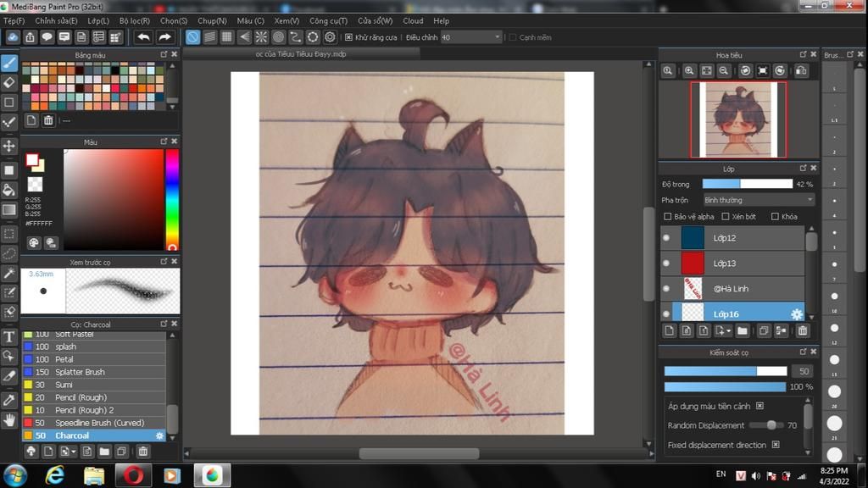868x488 pixels.
Task: Switch to oc của Tiểuu Tiểuu Đayy.mdp tab
Action: 301,53
